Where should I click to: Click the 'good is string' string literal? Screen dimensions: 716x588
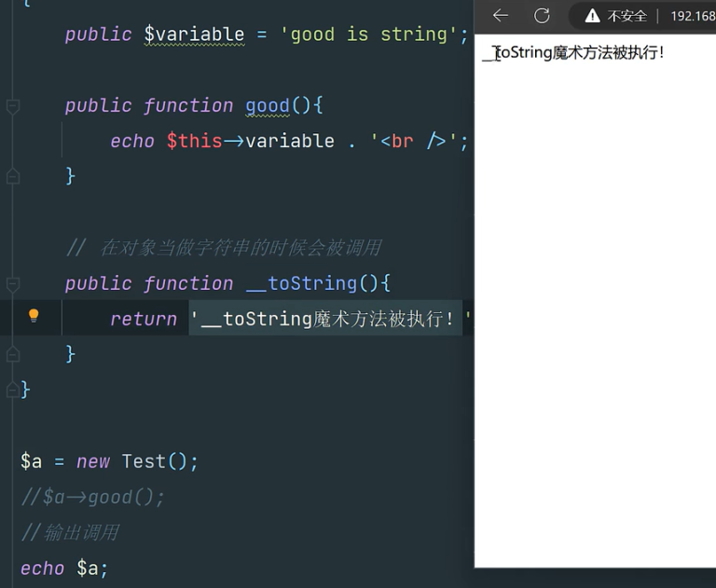click(368, 34)
